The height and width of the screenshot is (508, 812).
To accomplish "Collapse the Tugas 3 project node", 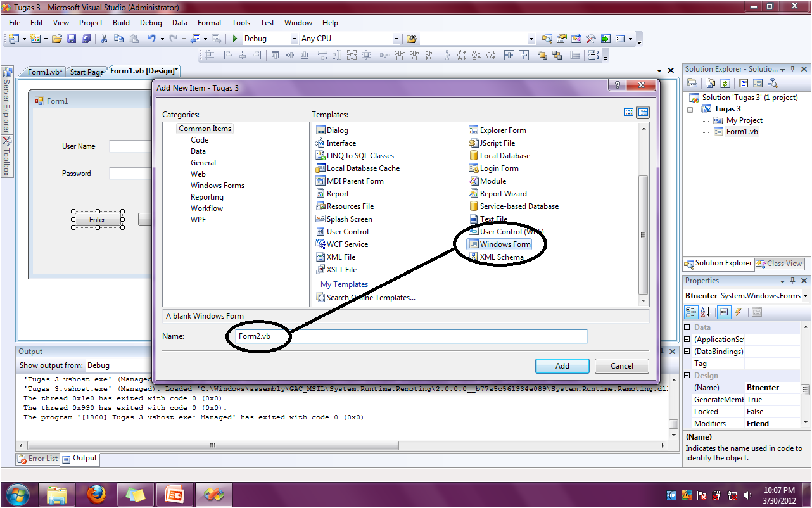I will point(692,109).
